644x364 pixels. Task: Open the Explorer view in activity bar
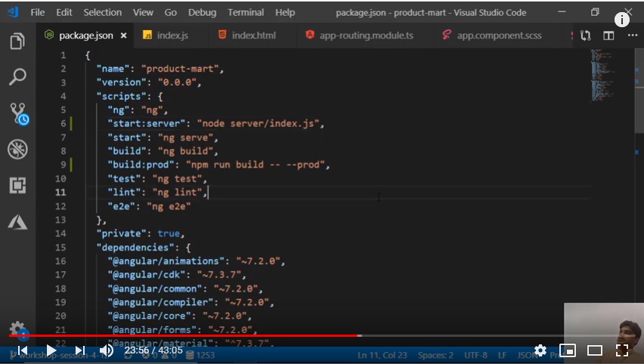(x=17, y=42)
